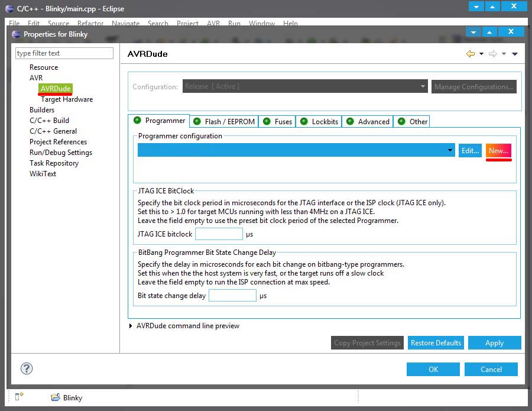Open the Run menu in Eclipse window

click(x=234, y=24)
